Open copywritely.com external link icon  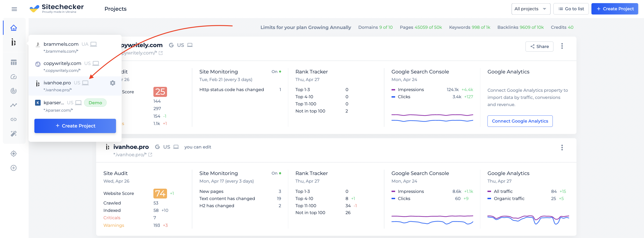[161, 53]
